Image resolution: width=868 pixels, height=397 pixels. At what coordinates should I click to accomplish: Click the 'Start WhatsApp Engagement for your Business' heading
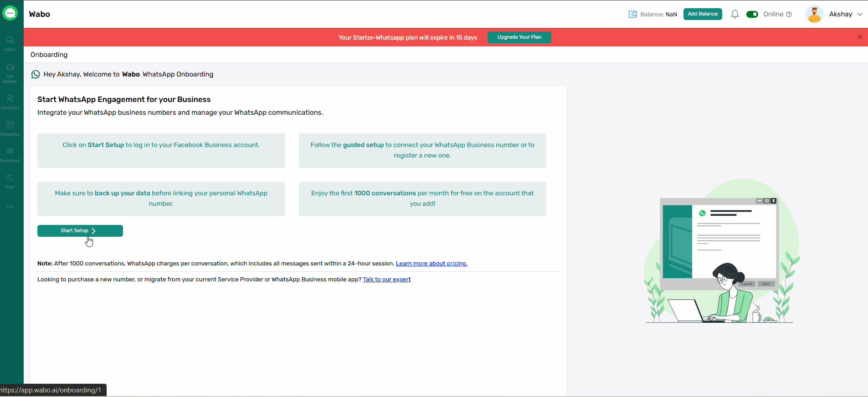coord(124,99)
